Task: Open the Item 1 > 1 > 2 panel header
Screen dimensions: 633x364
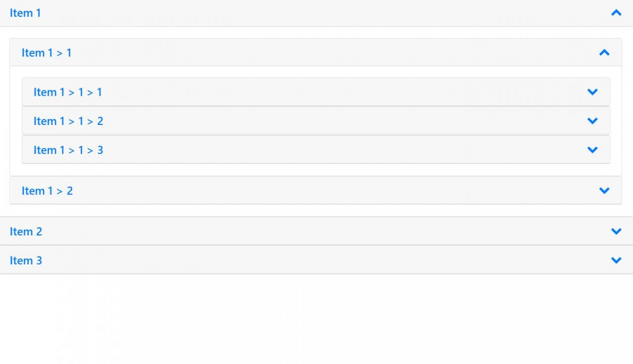Action: 316,121
